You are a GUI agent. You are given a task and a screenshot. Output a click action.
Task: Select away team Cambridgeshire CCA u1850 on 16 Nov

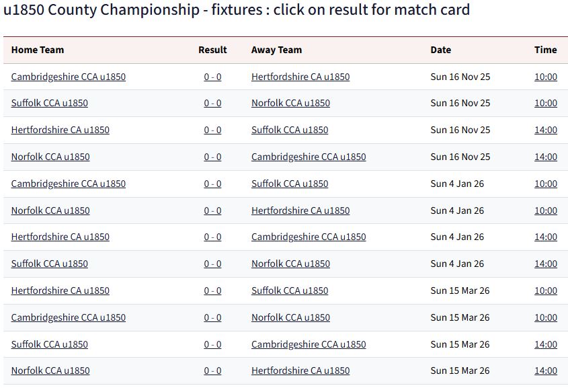coord(309,157)
